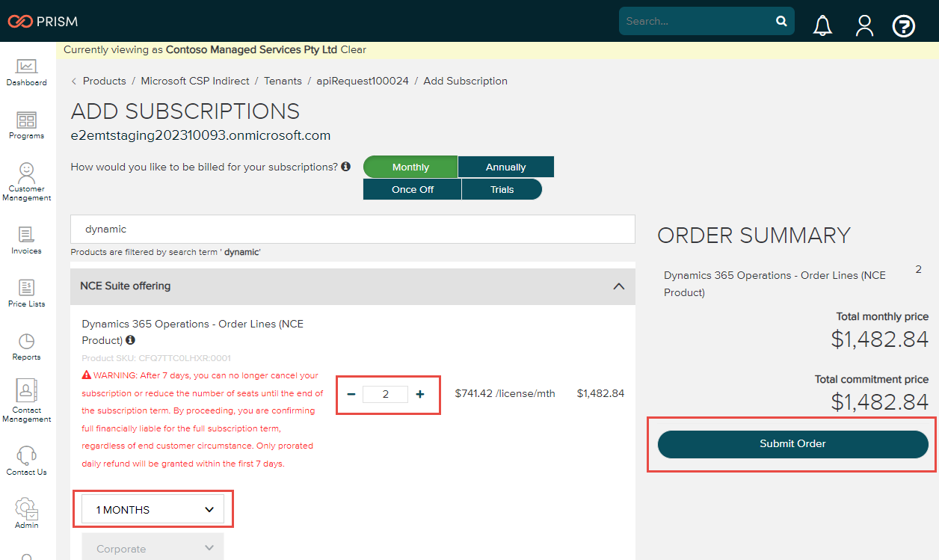Increase license quantity with the plus stepper
This screenshot has width=939, height=560.
tap(420, 393)
